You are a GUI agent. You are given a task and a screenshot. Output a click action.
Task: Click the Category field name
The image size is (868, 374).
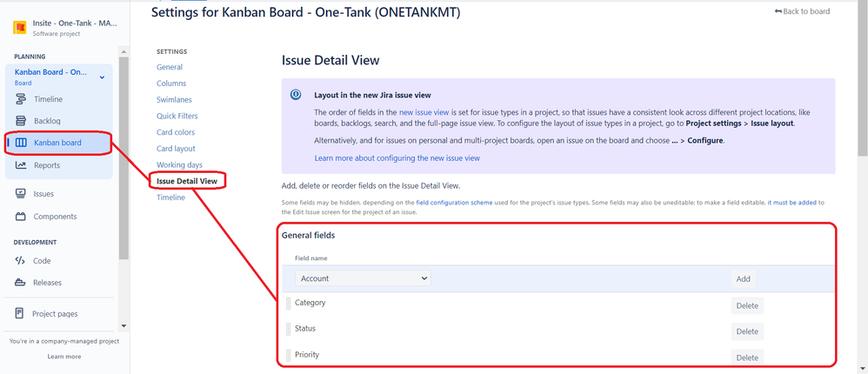[310, 304]
